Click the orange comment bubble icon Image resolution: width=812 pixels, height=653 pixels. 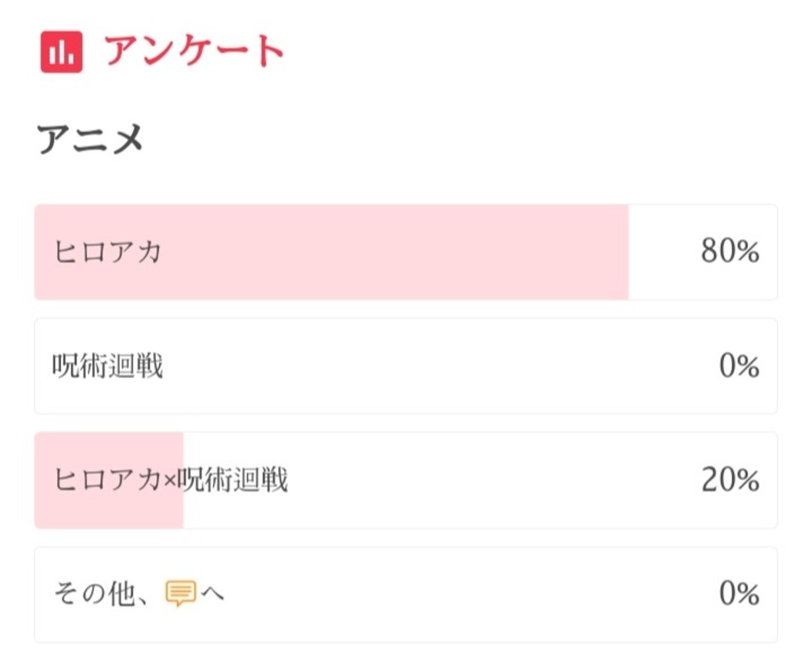(x=181, y=594)
